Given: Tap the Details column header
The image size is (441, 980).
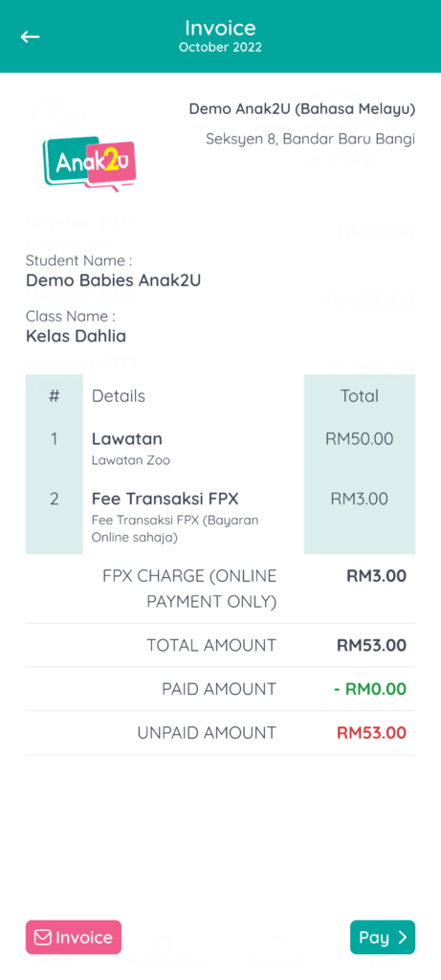Looking at the screenshot, I should 119,395.
